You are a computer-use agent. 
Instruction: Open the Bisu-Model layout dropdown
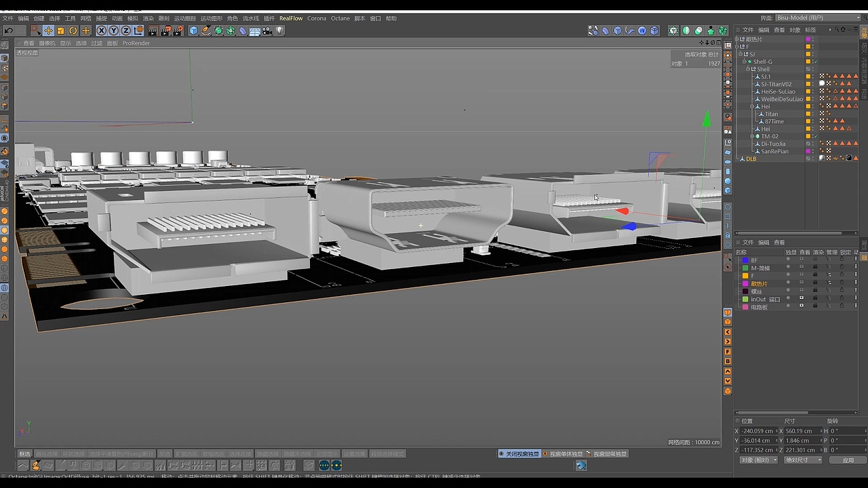816,18
